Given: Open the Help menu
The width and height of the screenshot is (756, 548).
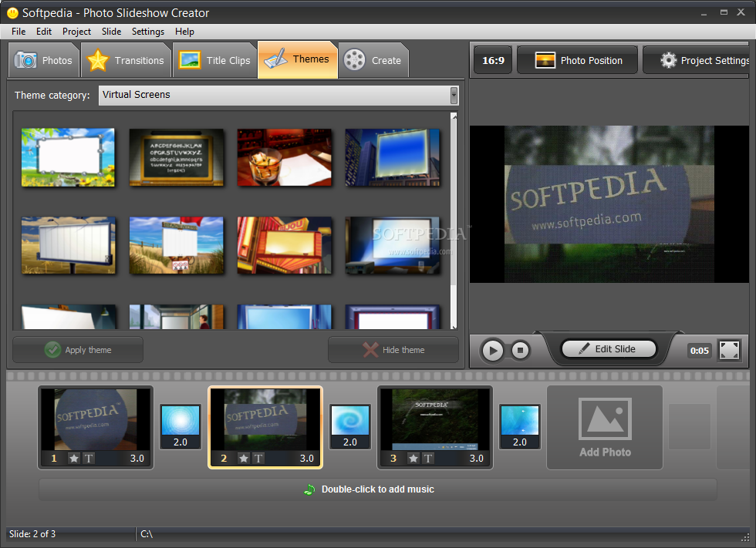Looking at the screenshot, I should tap(184, 32).
